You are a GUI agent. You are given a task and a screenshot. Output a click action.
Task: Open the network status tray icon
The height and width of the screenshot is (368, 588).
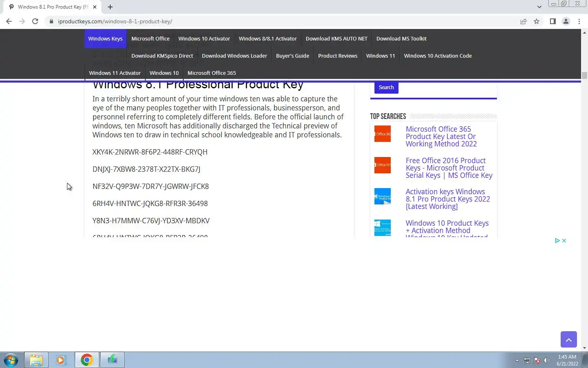pyautogui.click(x=527, y=361)
